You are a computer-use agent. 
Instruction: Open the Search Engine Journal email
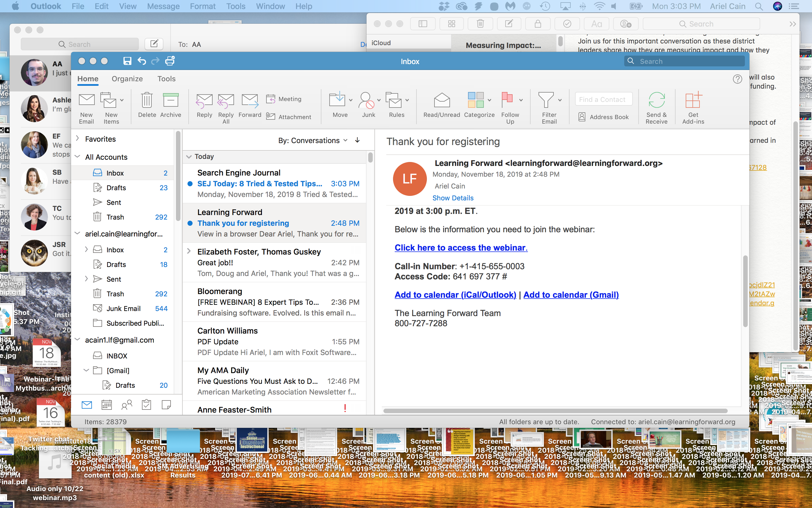(274, 183)
